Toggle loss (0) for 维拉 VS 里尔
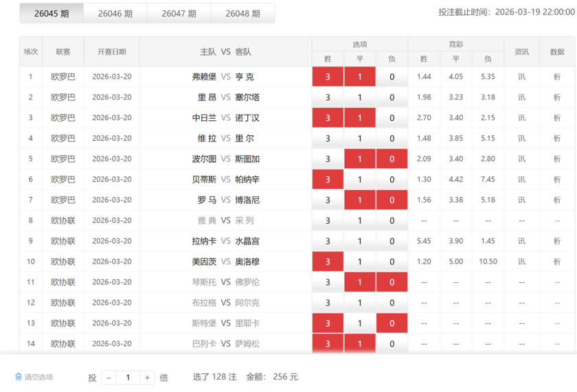Screen dimensions: 577x392 (x=392, y=139)
